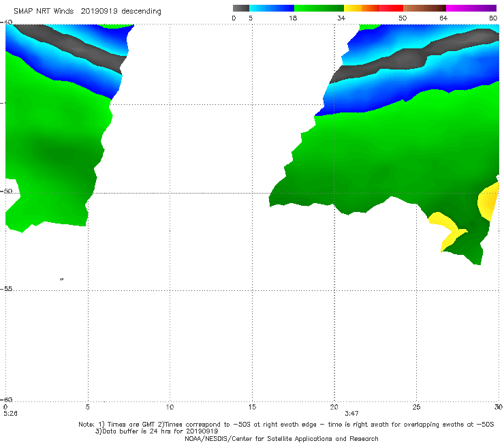Click the color scale label '18'

click(x=293, y=18)
